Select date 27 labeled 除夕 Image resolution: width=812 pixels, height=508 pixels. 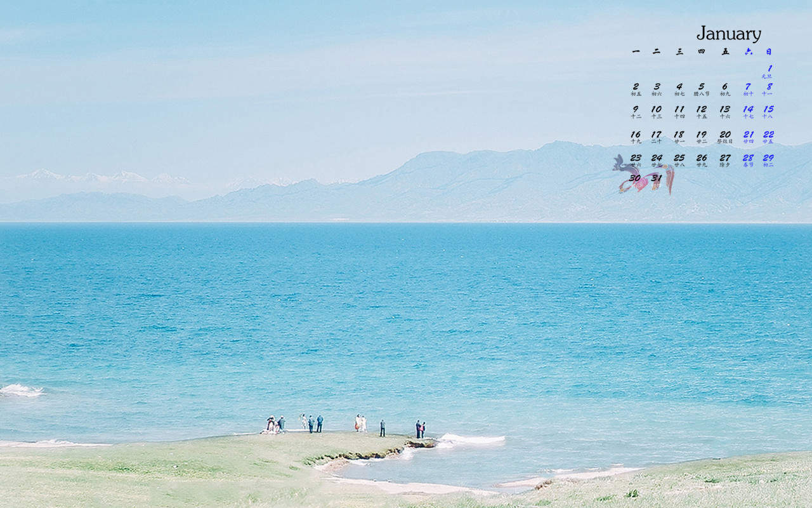tap(724, 161)
